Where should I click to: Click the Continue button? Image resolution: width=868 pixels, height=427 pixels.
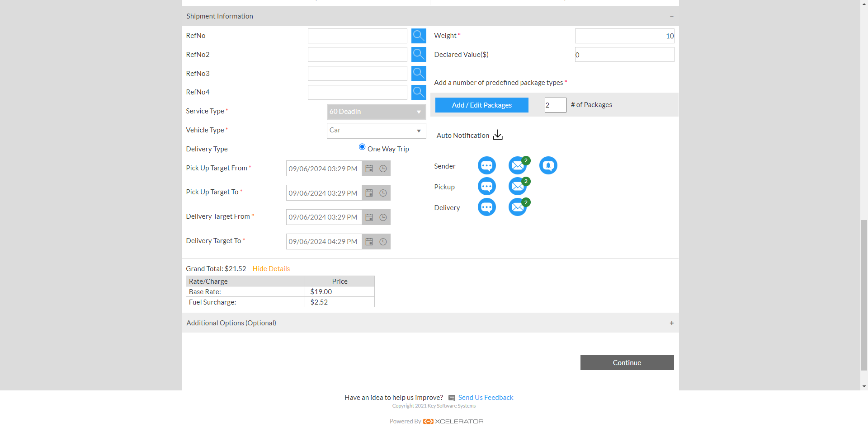pos(627,363)
